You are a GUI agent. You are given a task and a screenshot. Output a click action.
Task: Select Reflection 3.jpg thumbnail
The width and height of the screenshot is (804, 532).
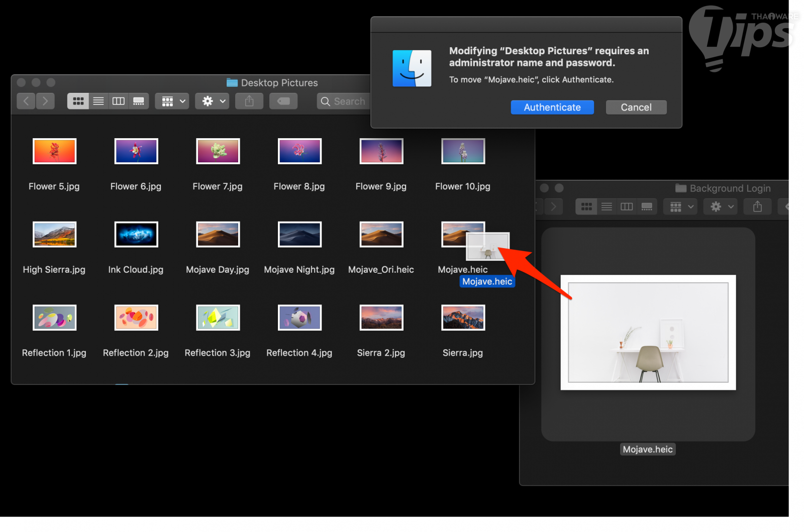point(218,317)
